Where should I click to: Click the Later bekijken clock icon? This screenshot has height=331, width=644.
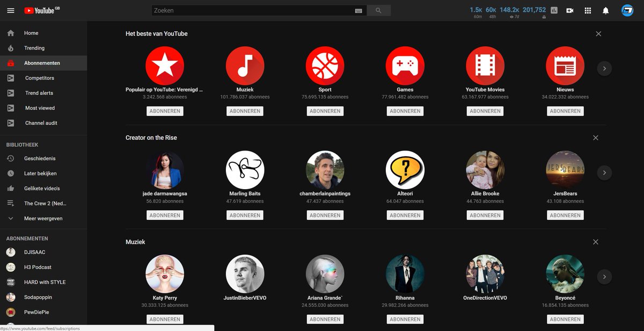click(x=11, y=174)
